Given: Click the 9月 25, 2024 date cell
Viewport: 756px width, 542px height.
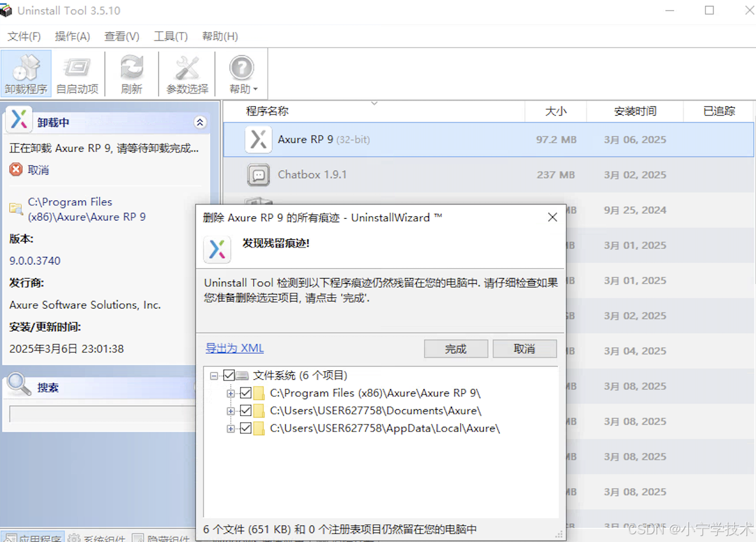Looking at the screenshot, I should point(635,210).
